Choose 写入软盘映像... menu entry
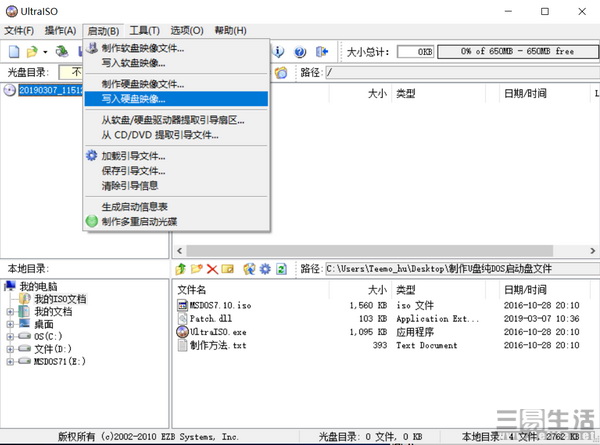 (176, 63)
